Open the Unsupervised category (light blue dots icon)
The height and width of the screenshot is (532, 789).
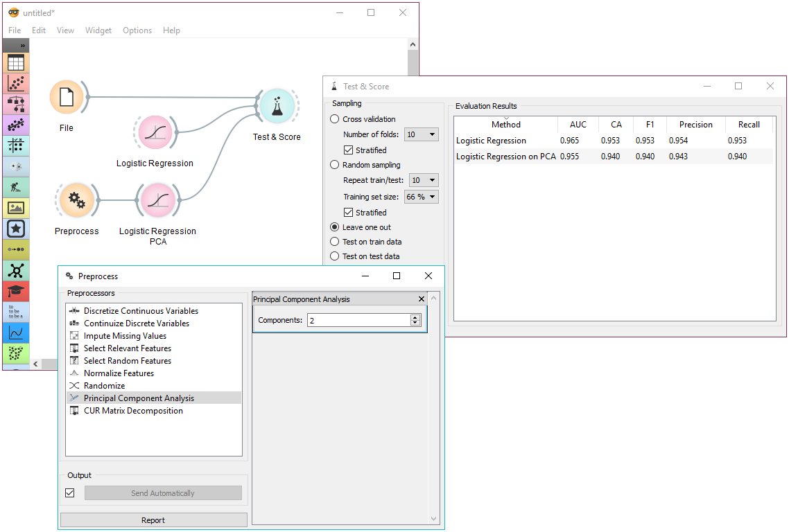click(x=15, y=166)
